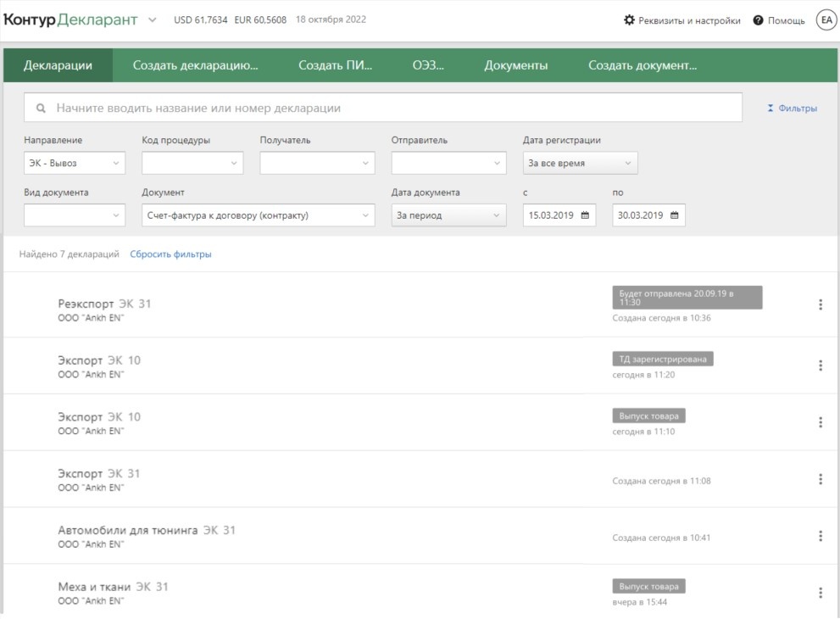This screenshot has width=840, height=619.
Task: Click the question mark help icon
Action: [x=758, y=20]
